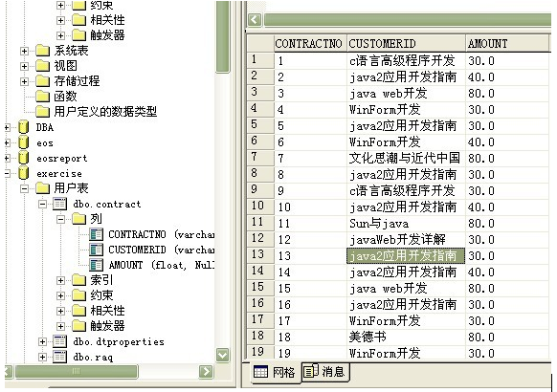The width and height of the screenshot is (557, 392).
Task: Click the CONTRACTNO column icon
Action: point(97,234)
